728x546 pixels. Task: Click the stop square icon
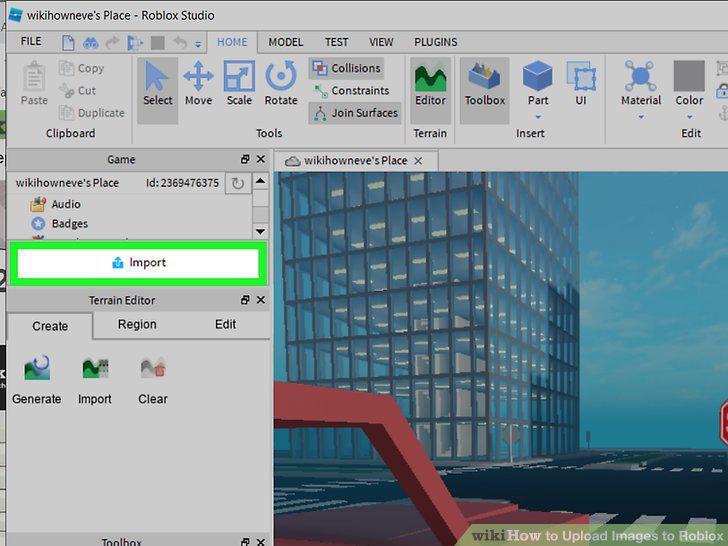click(157, 43)
